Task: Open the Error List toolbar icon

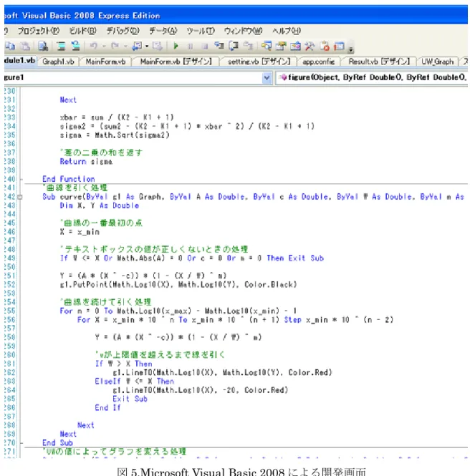Action: point(324,46)
